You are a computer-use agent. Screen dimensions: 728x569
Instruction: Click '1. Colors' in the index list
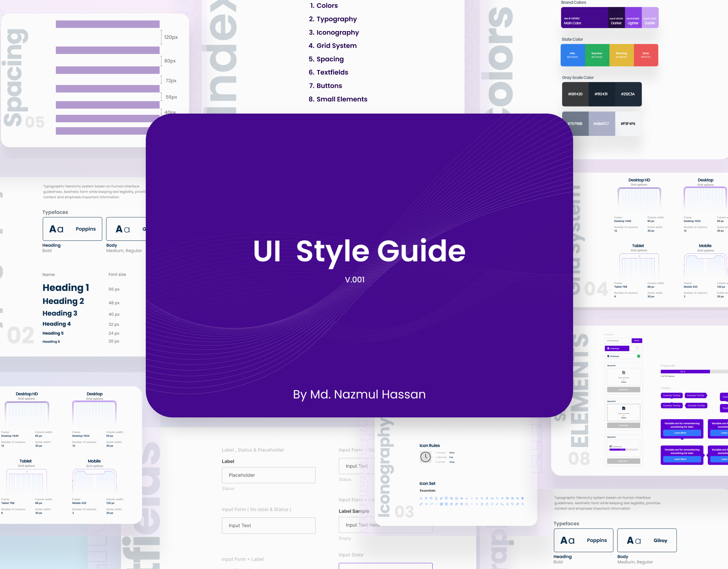pos(324,6)
